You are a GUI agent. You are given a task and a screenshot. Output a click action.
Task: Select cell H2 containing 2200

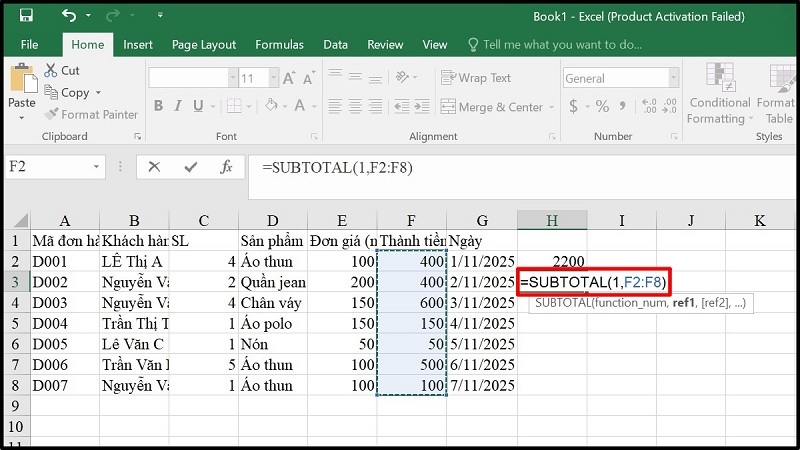(552, 261)
